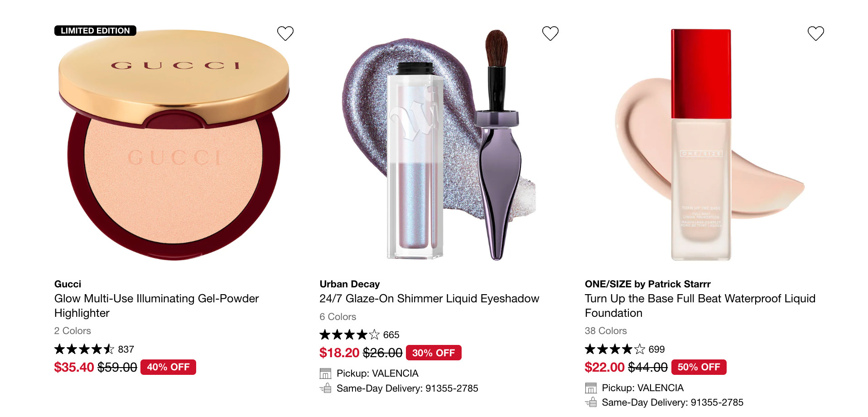Image resolution: width=868 pixels, height=417 pixels.
Task: Click ONE/SIZE by Patrick Starrr brand link
Action: point(647,284)
